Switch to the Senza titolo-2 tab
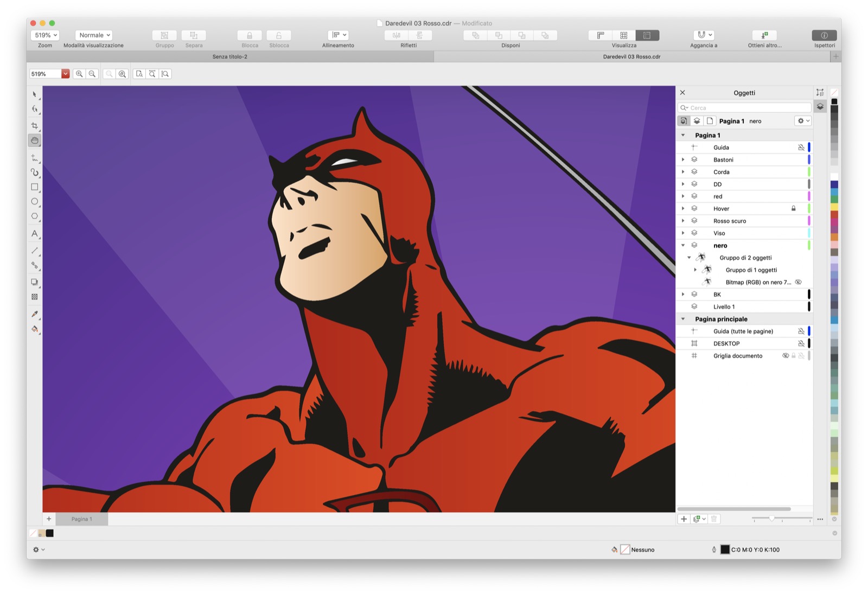Image resolution: width=868 pixels, height=594 pixels. tap(230, 56)
